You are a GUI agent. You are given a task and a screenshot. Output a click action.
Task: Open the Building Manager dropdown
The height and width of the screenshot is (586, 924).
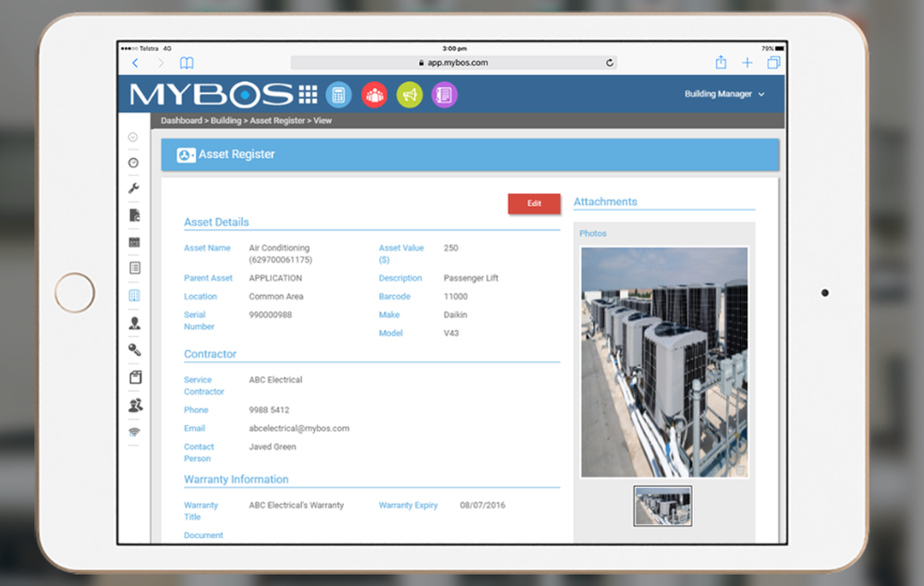[x=726, y=94]
